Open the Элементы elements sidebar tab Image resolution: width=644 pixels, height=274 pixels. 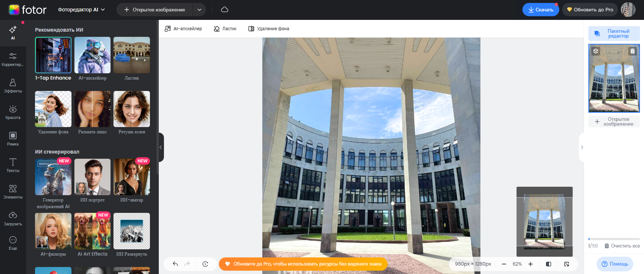13,192
